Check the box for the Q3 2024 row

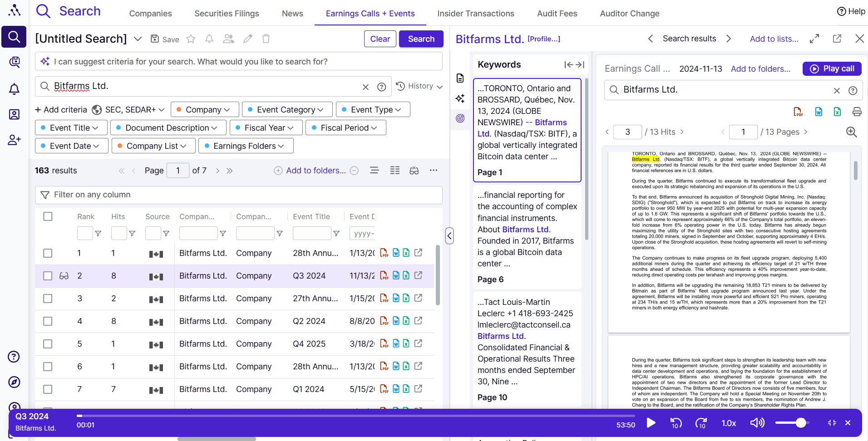click(x=48, y=276)
